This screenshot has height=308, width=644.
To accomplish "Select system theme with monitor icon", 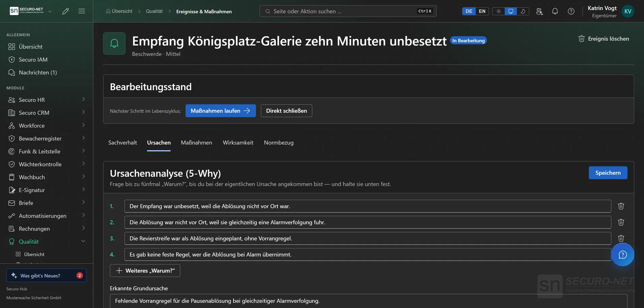I will 511,11.
